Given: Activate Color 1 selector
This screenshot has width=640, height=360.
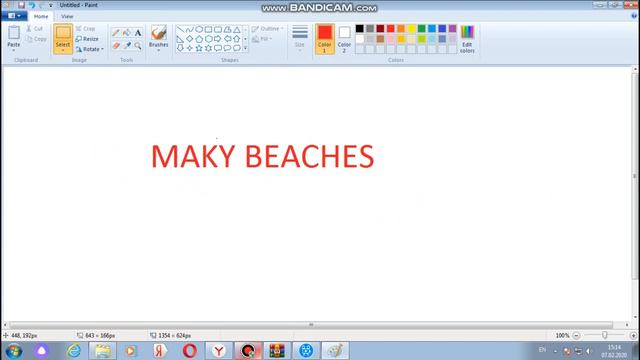Looking at the screenshot, I should [324, 39].
